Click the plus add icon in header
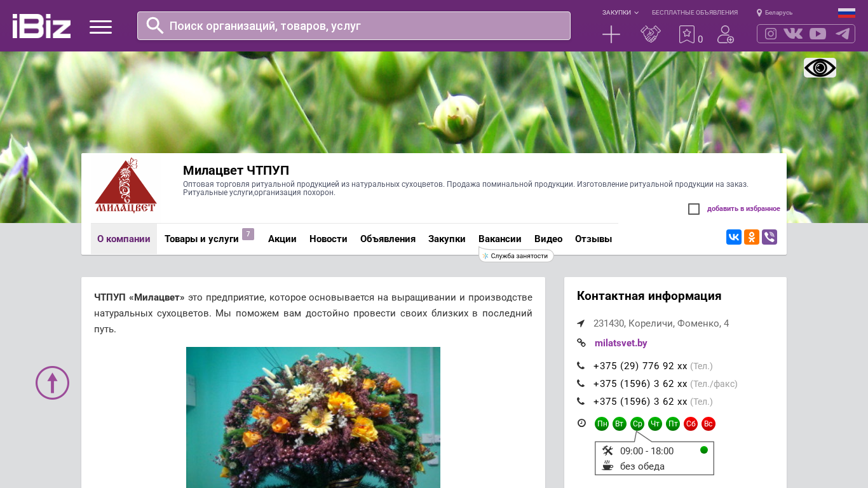The image size is (868, 488). pyautogui.click(x=611, y=34)
